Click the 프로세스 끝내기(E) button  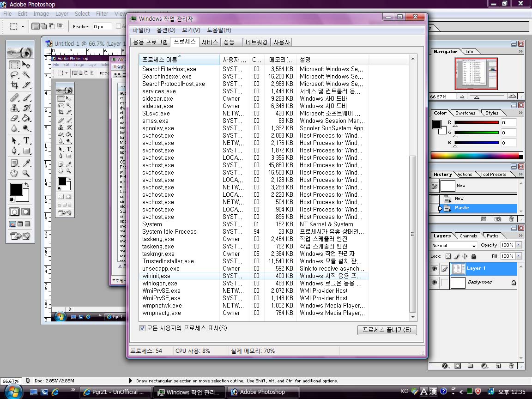point(387,330)
